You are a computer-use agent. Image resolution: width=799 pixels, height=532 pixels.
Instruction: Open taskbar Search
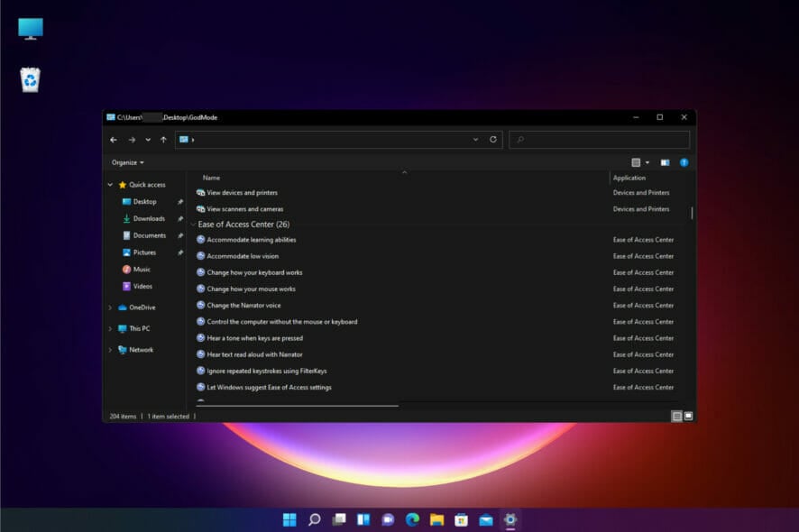[315, 519]
